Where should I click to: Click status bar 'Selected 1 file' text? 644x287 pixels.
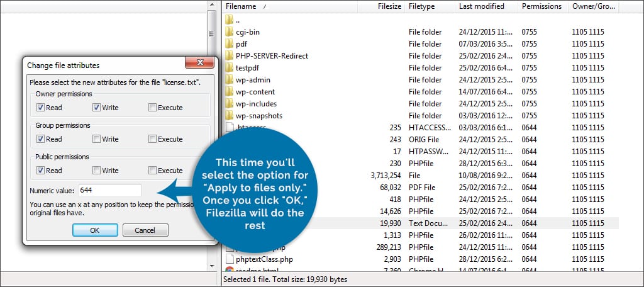click(x=285, y=279)
